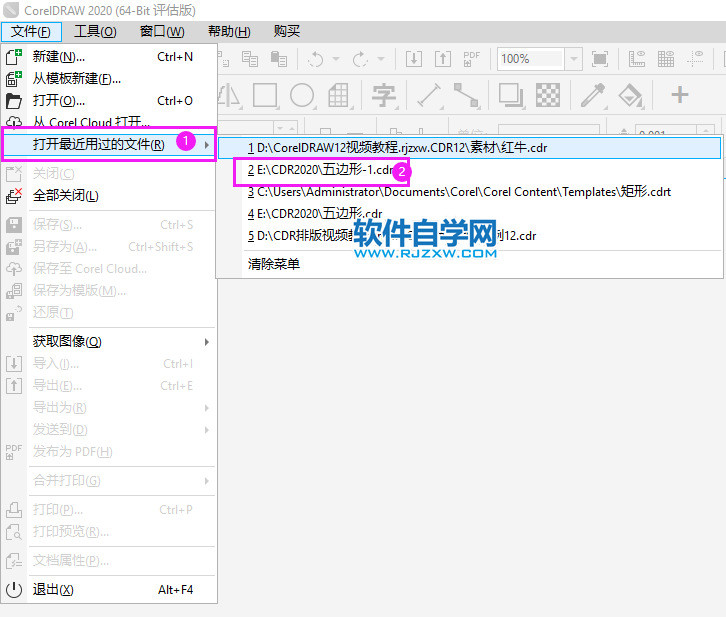Choose 打开(O)... menu entry
Viewport: 726px width, 617px height.
[109, 100]
